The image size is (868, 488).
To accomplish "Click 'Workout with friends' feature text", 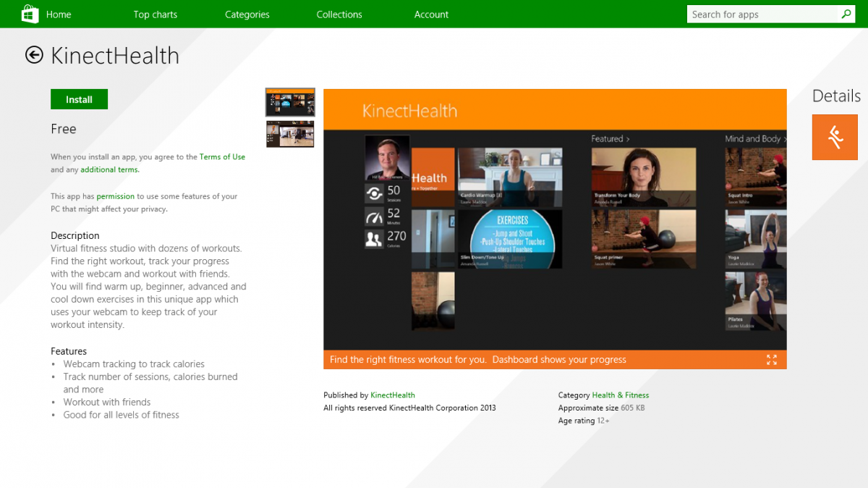I will [x=107, y=402].
